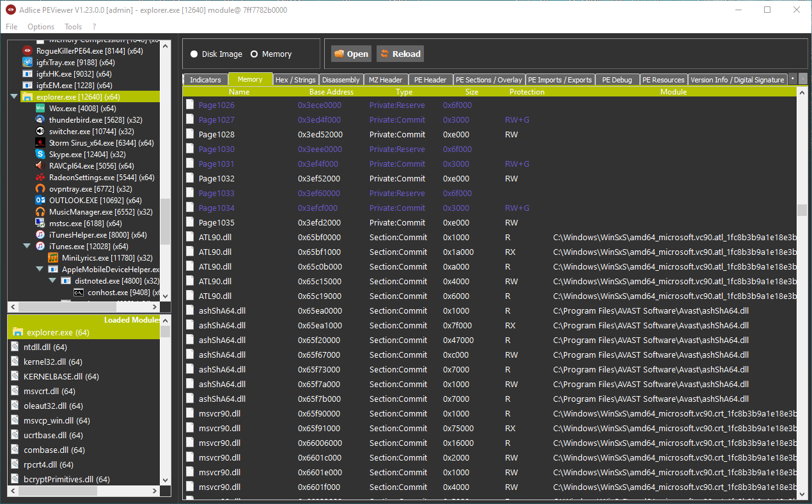Open the PE Imports / Exports tab

coord(559,80)
